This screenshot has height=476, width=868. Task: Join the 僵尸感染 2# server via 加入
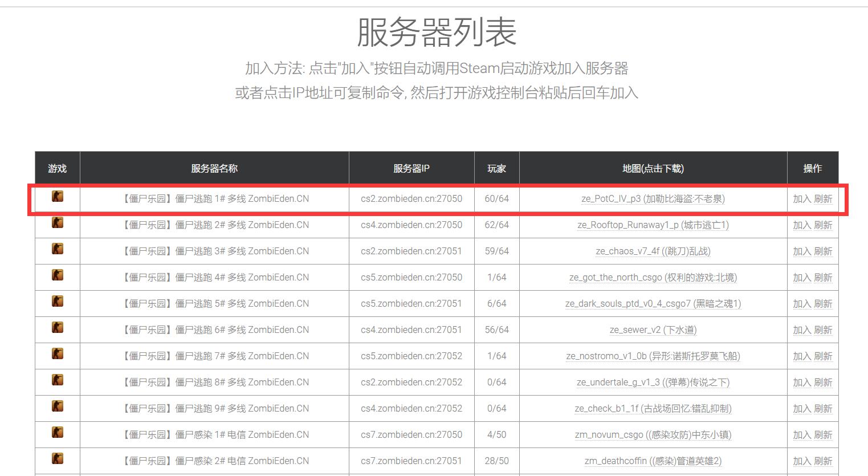(802, 461)
